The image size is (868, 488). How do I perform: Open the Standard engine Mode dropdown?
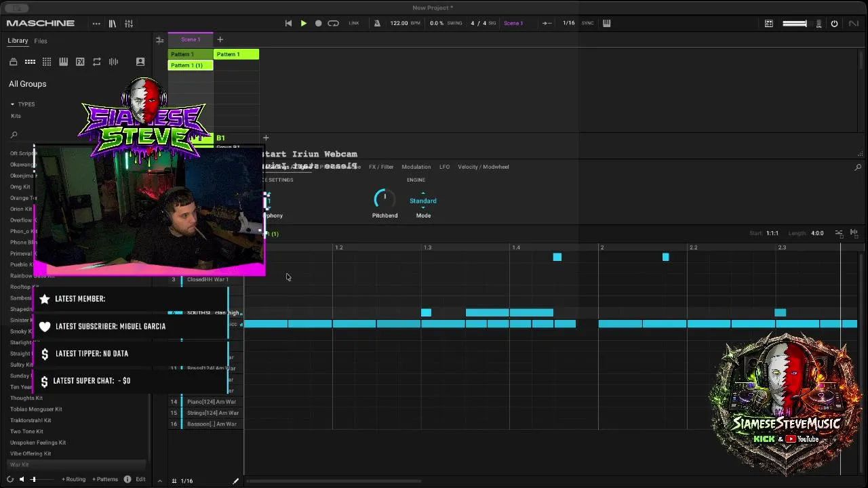click(423, 201)
